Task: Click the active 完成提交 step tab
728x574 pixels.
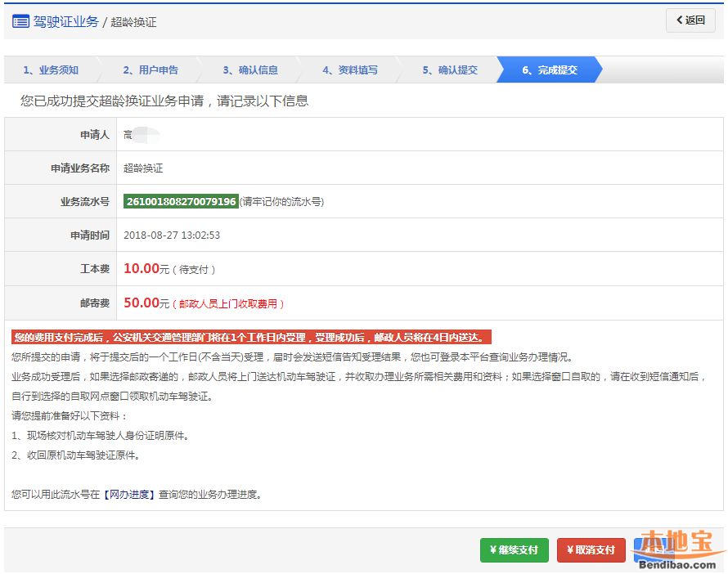Action: click(x=550, y=70)
